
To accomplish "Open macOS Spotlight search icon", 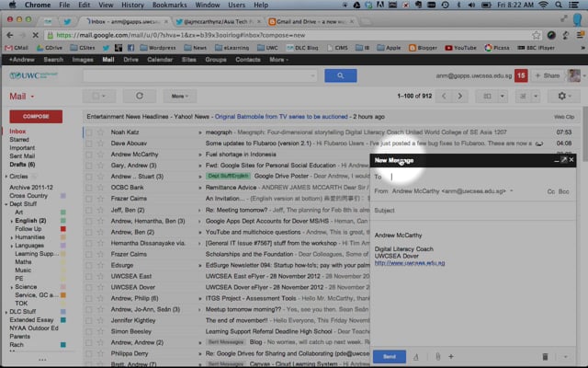I will click(559, 5).
